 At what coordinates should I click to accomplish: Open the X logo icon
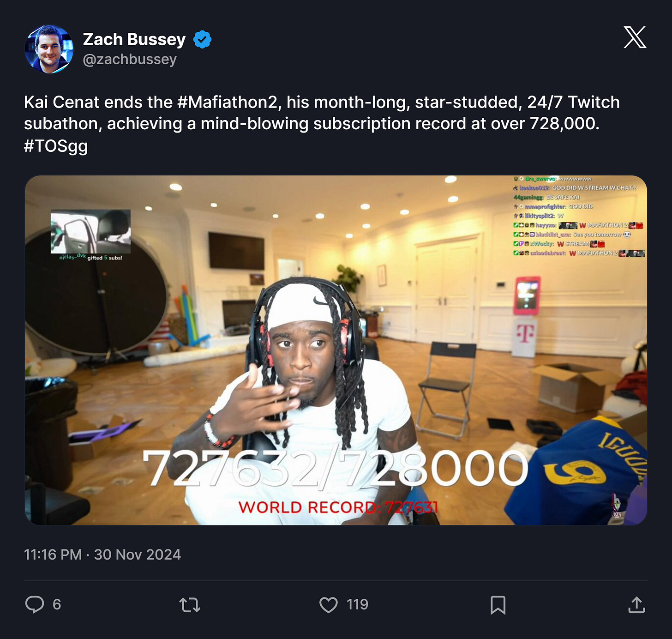pos(635,37)
